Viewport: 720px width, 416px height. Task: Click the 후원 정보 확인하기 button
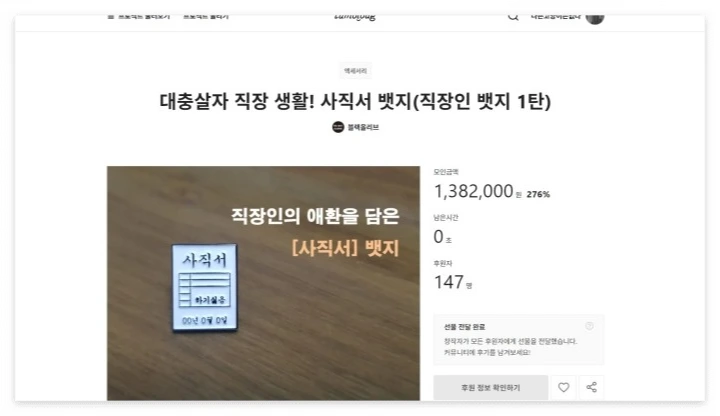[490, 388]
